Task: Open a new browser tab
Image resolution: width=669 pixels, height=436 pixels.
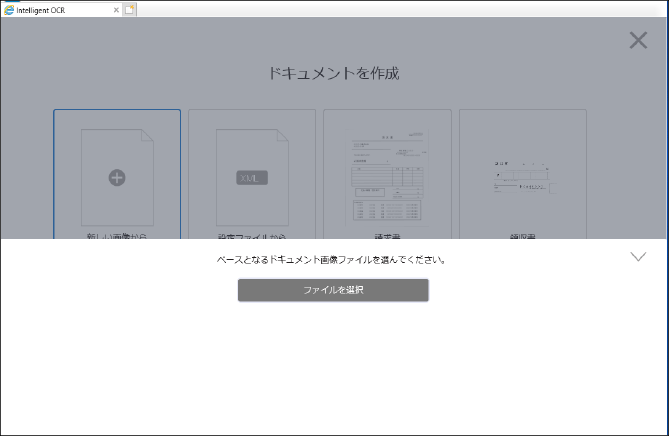Action: click(130, 9)
